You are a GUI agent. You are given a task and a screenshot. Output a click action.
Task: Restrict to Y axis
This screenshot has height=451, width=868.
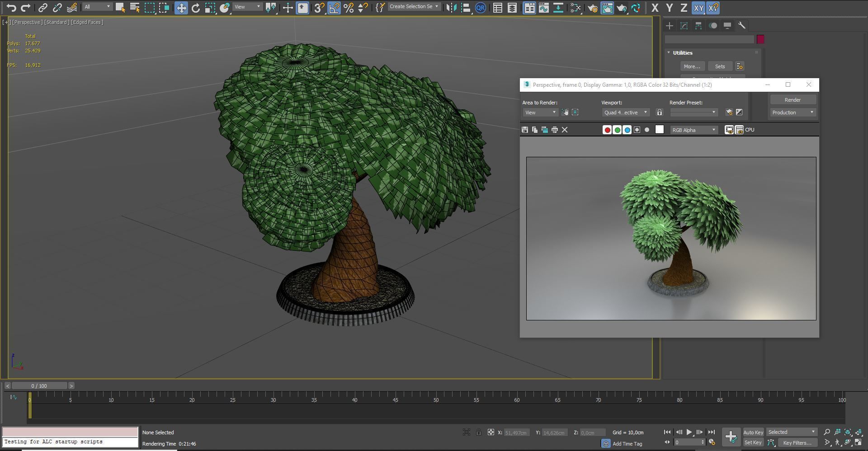click(x=669, y=8)
